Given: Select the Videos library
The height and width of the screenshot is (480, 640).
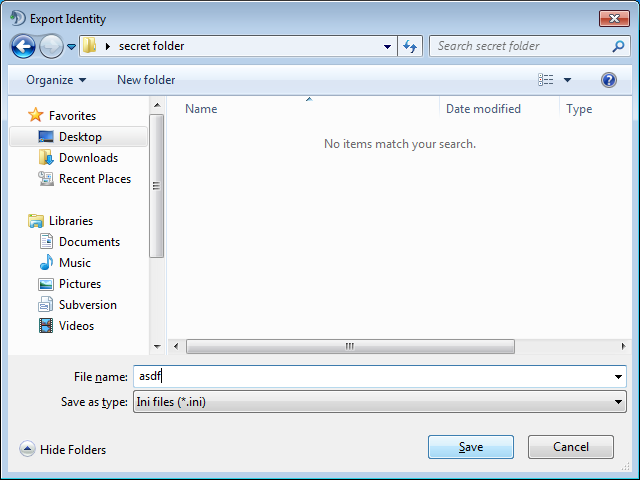Looking at the screenshot, I should 76,326.
